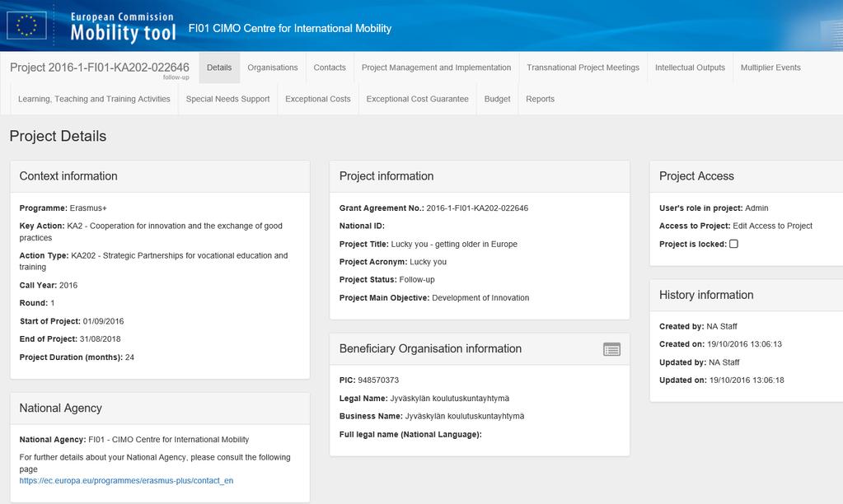Go to Project Management and Implementation tab

[436, 68]
